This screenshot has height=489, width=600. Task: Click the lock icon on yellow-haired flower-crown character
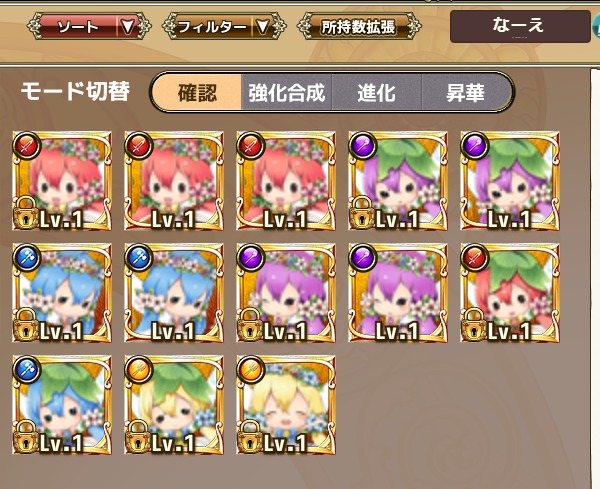tap(250, 437)
